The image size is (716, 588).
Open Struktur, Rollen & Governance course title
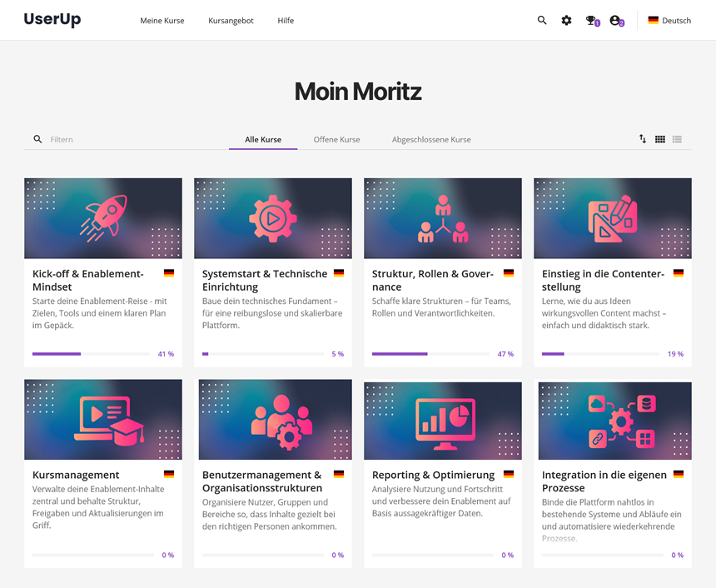(433, 280)
